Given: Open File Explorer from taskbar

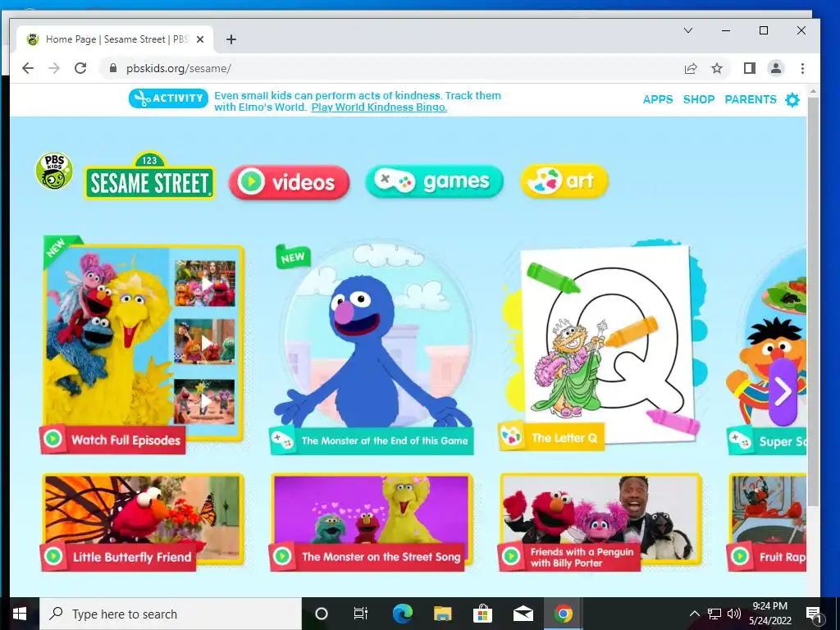Looking at the screenshot, I should point(442,614).
